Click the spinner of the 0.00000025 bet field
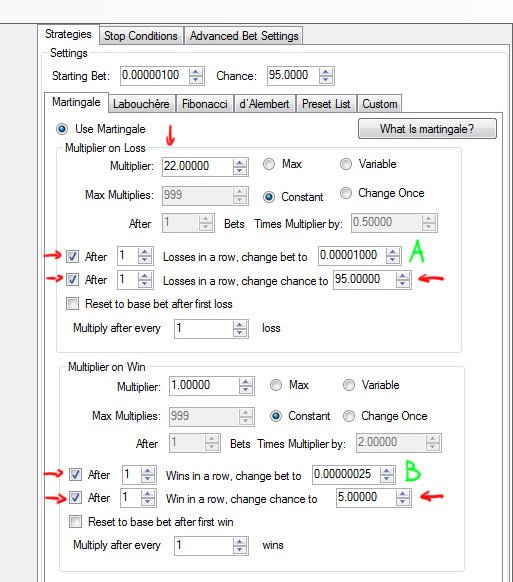Screen dimensions: 513x582 pos(387,475)
